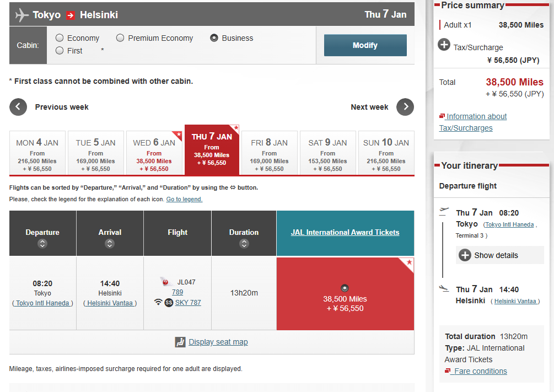
Task: Click the SS seat type icon
Action: point(169,303)
